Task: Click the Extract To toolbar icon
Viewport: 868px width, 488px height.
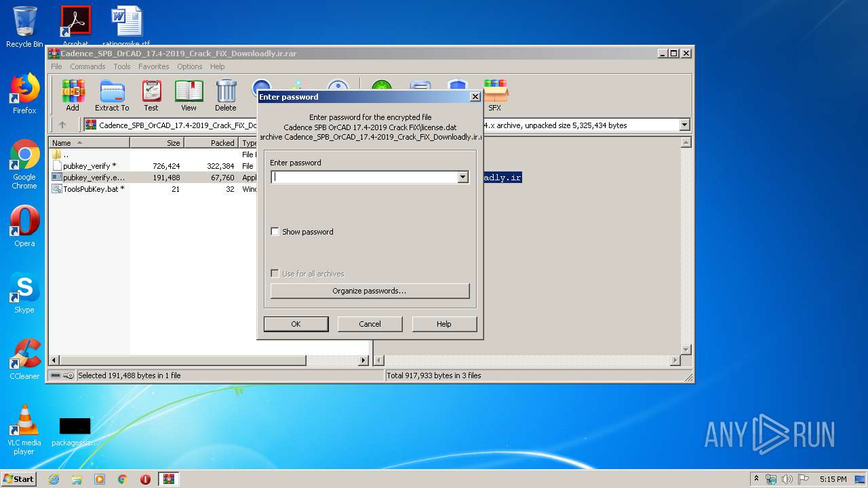Action: click(112, 96)
